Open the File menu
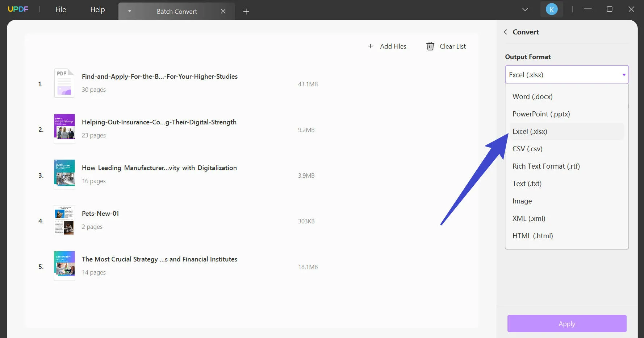The width and height of the screenshot is (644, 338). click(60, 9)
